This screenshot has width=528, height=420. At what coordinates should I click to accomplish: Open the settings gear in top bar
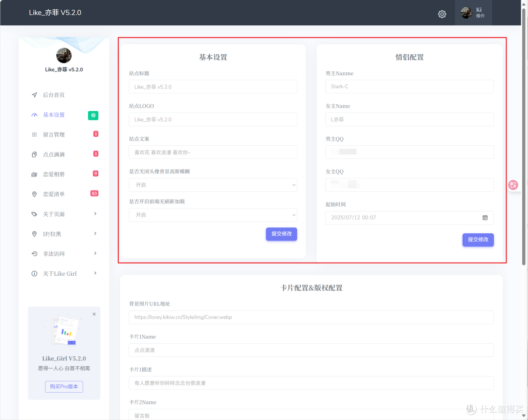tap(442, 14)
